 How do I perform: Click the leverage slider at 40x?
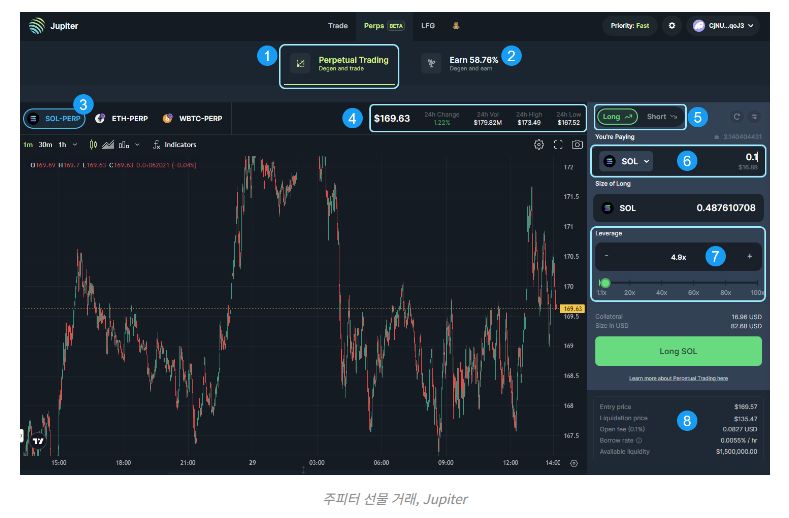662,284
